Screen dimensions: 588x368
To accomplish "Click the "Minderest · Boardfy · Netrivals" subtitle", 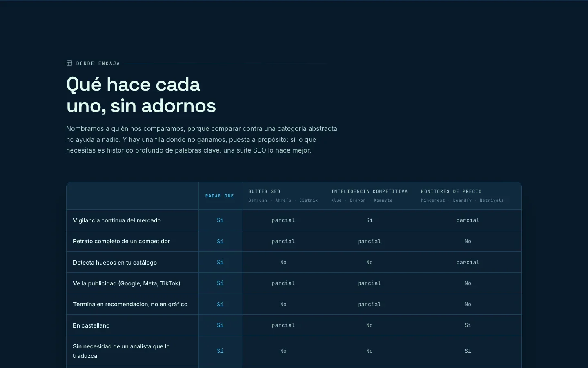I will tap(462, 200).
